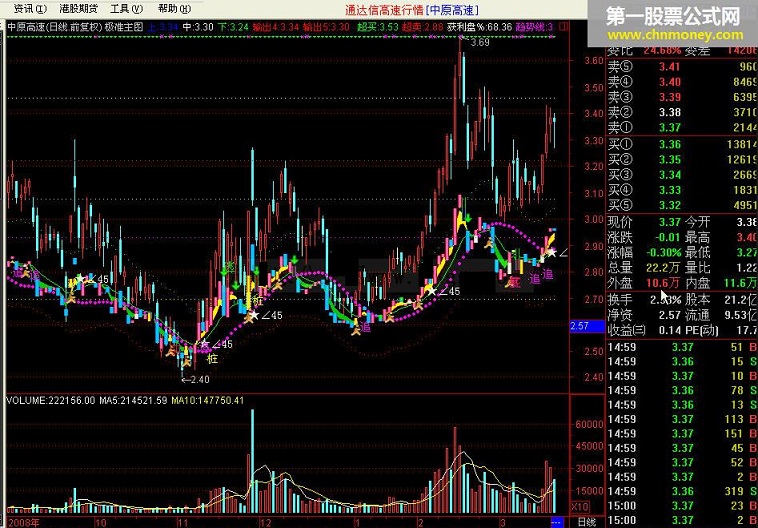
Task: Click the 3.69 high price marker
Action: 480,43
